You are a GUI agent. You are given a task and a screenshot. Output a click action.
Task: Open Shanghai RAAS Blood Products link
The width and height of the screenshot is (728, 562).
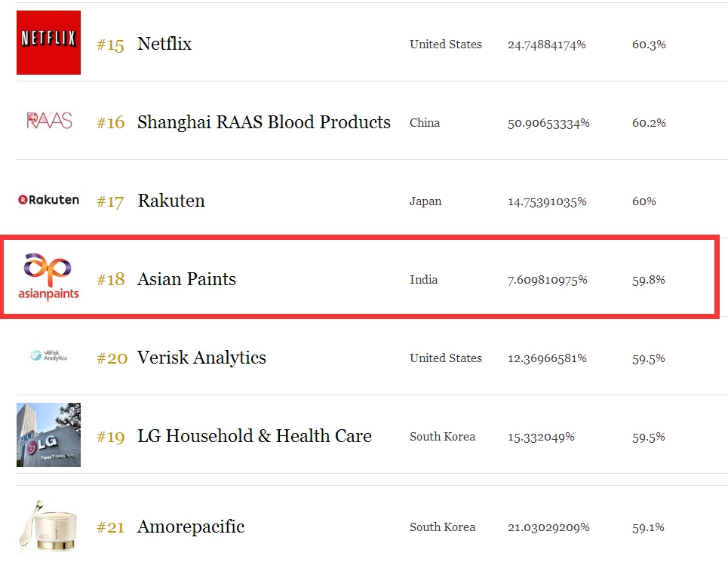[x=263, y=122]
